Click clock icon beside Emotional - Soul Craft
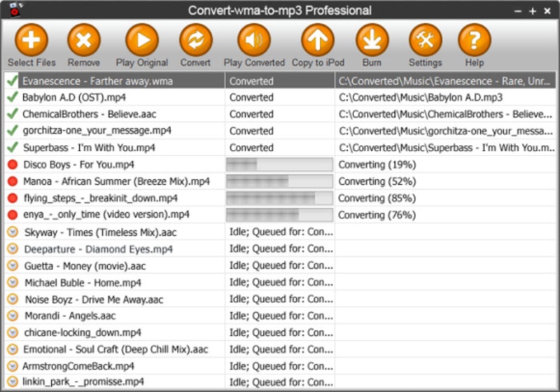This screenshot has height=392, width=560. point(13,349)
